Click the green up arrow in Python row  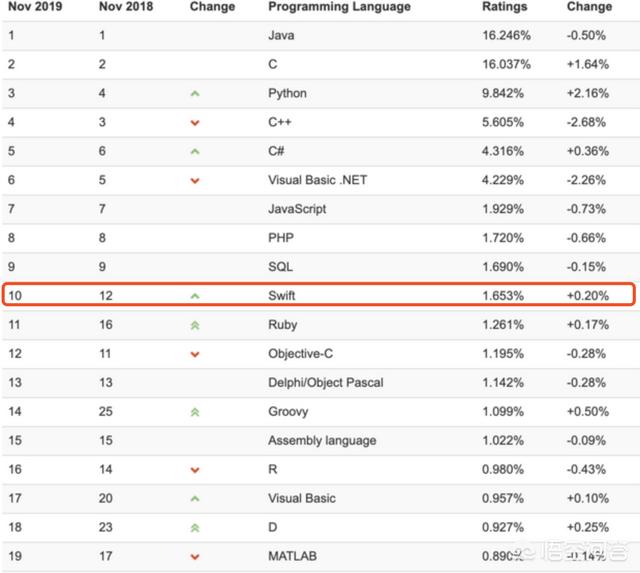(x=195, y=94)
